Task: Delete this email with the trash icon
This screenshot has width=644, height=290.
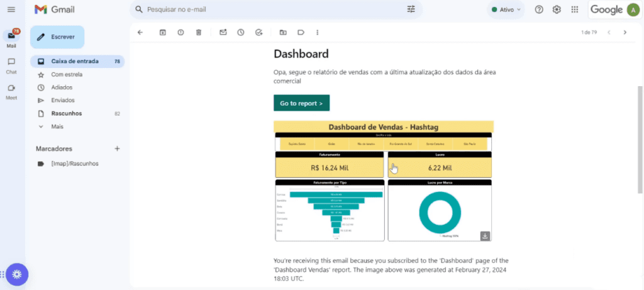Action: coord(199,33)
